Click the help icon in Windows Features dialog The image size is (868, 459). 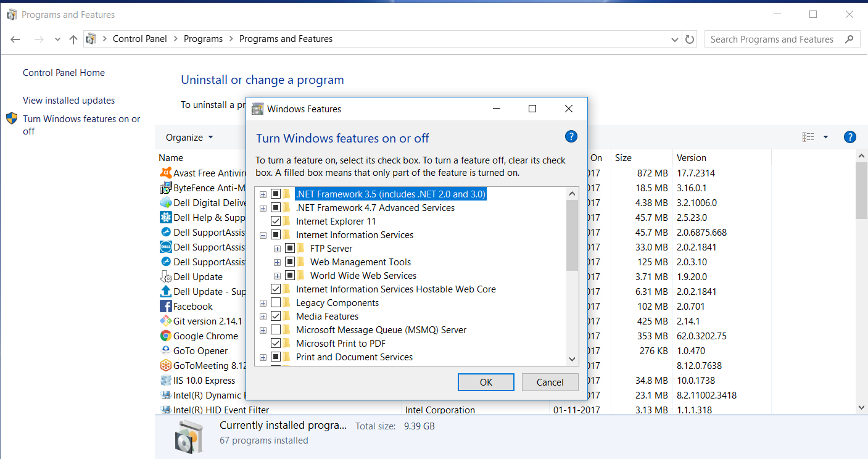click(571, 137)
